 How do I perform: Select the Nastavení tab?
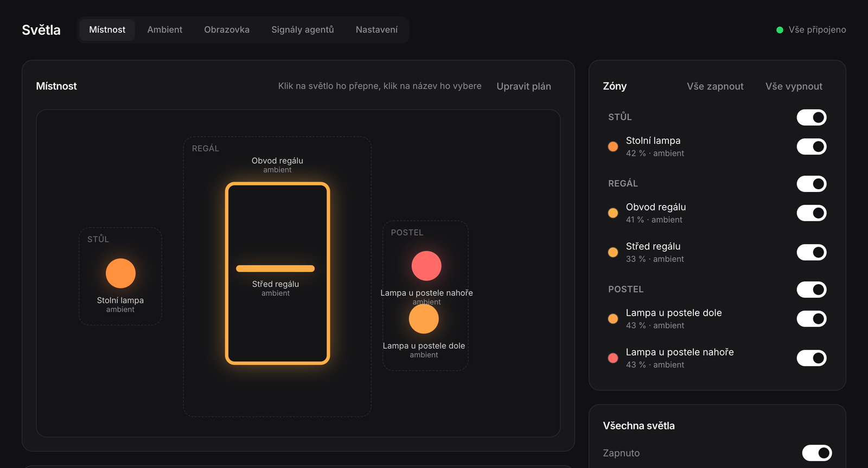click(376, 30)
